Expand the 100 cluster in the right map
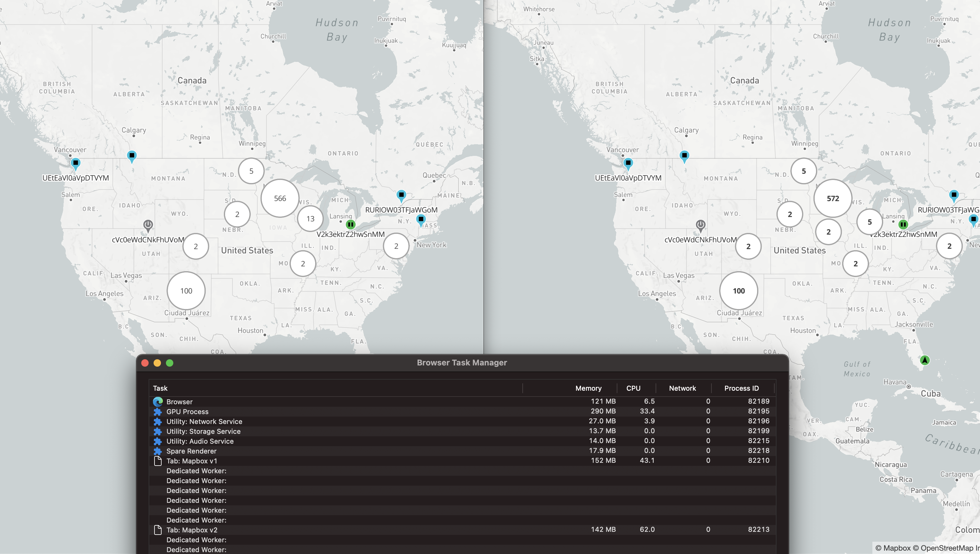This screenshot has width=980, height=554. point(739,291)
